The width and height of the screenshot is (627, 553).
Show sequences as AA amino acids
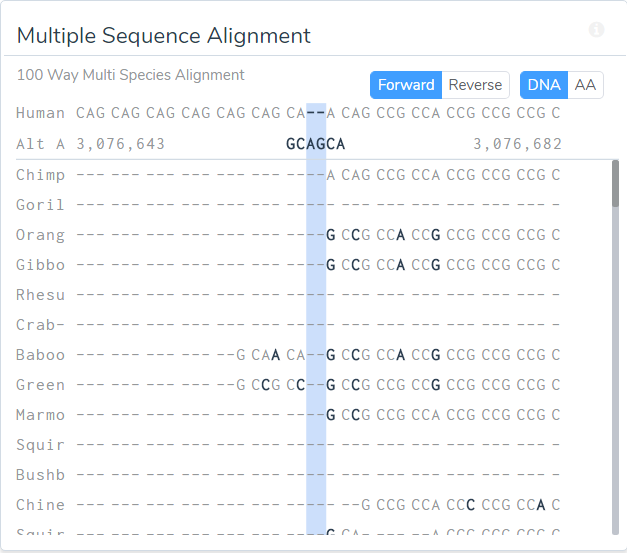pyautogui.click(x=585, y=85)
